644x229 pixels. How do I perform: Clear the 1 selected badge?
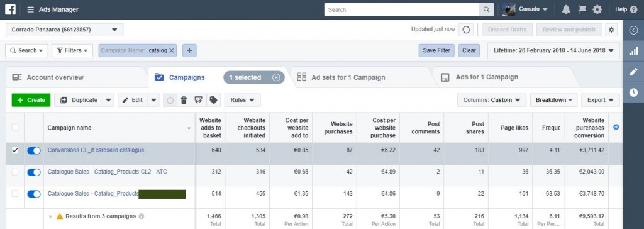(276, 77)
